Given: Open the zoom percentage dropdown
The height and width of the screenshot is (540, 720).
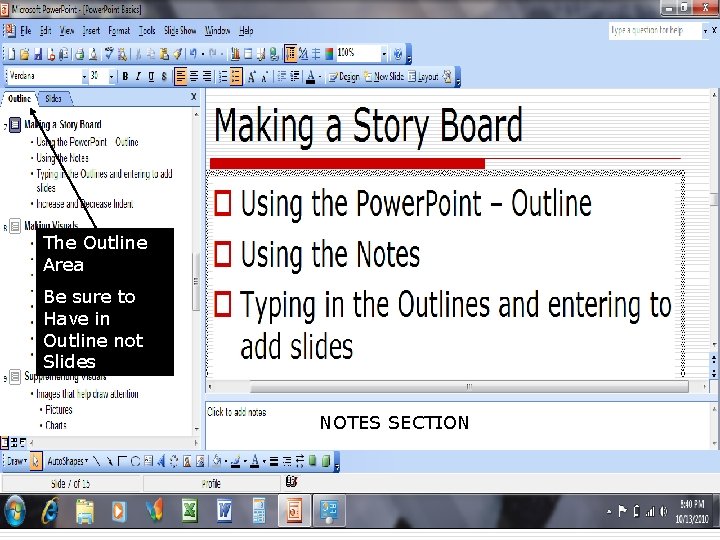Looking at the screenshot, I should (384, 54).
